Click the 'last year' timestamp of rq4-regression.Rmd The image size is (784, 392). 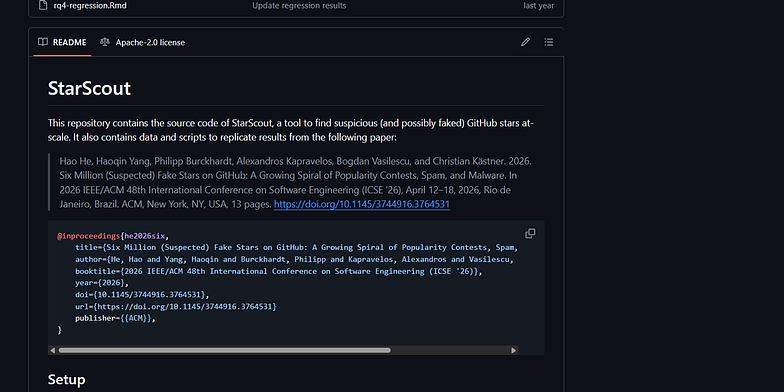[538, 6]
